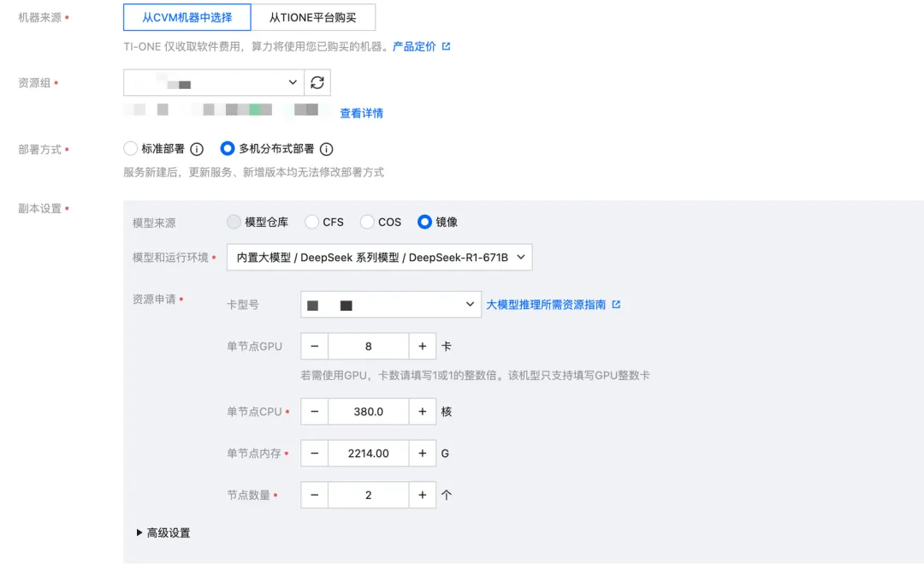The width and height of the screenshot is (924, 577).
Task: Click the plus icon for 单节点CPU
Action: [423, 411]
